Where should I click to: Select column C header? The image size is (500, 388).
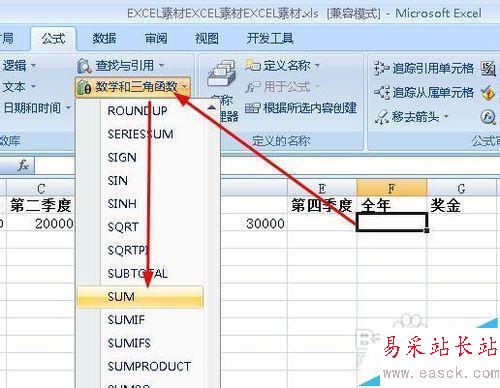click(x=41, y=189)
